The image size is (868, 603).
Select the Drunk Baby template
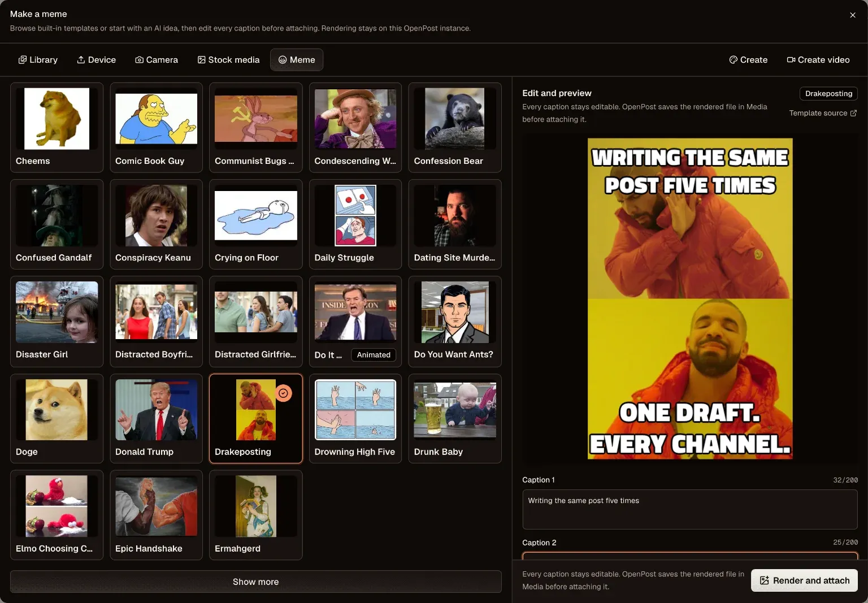(x=455, y=418)
